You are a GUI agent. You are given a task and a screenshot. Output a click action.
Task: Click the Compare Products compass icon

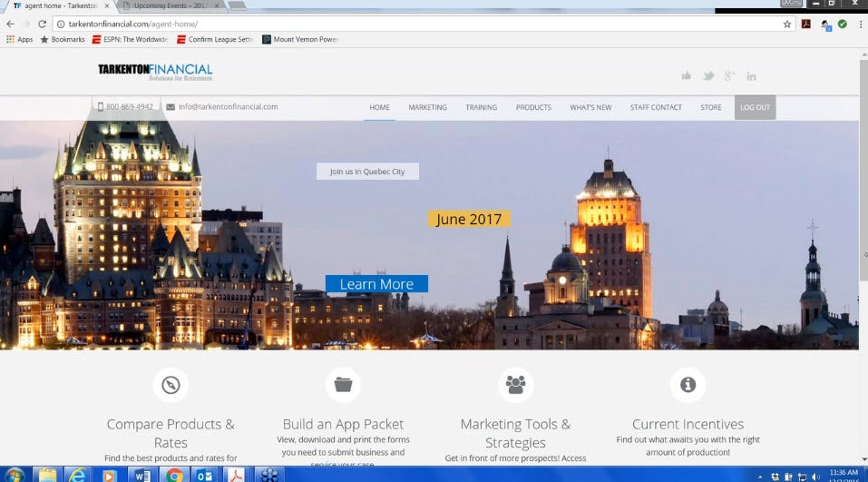(x=171, y=385)
